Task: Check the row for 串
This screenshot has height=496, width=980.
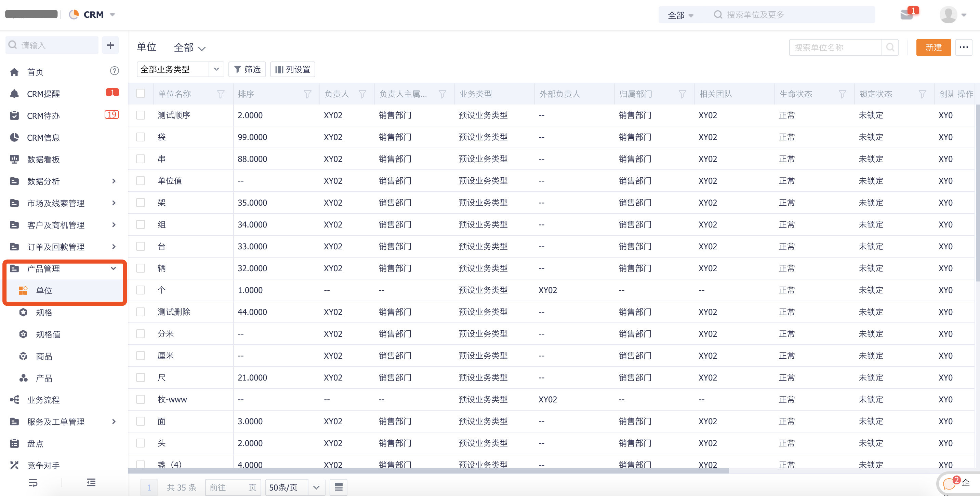Action: click(141, 159)
